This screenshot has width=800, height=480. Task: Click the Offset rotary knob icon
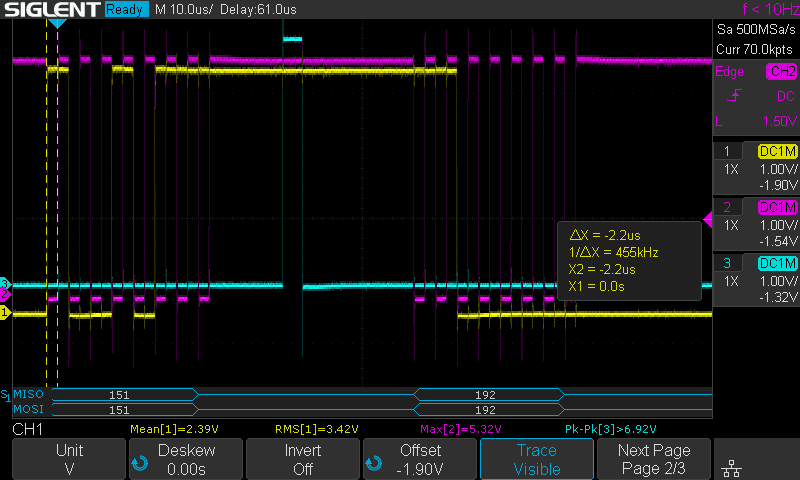click(373, 463)
